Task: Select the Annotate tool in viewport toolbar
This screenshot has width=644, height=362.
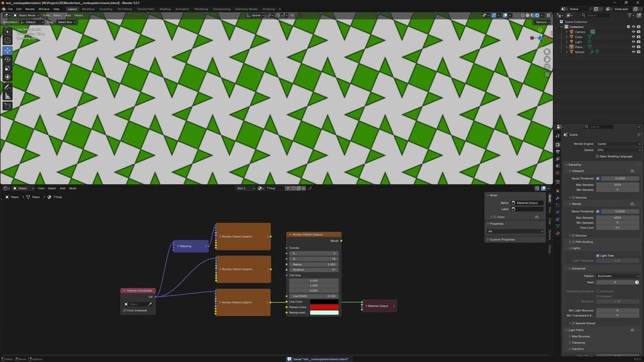Action: coord(8,87)
